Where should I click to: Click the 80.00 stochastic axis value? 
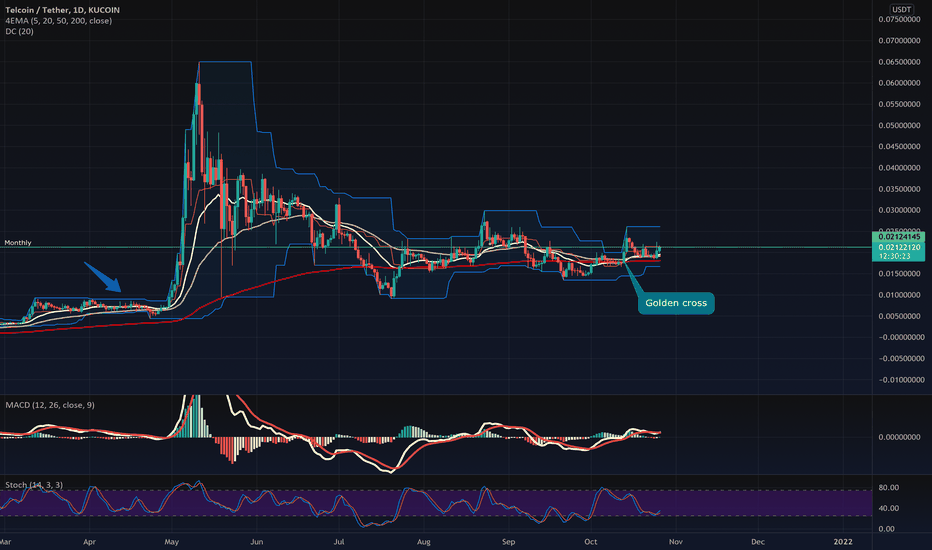click(x=889, y=488)
